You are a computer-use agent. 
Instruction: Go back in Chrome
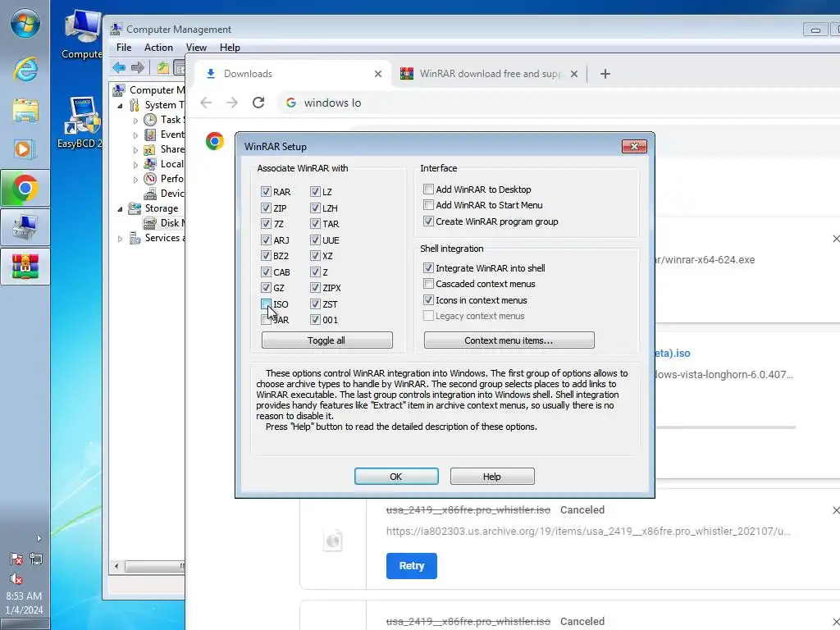coord(206,103)
